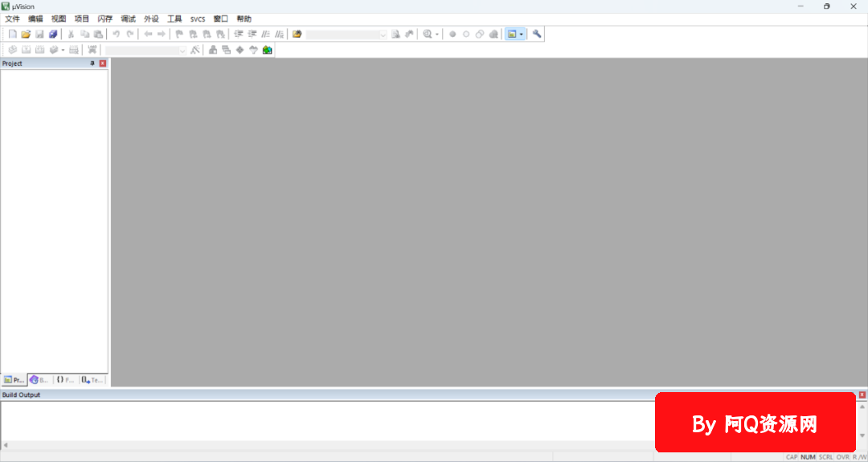Open the window layout dropdown arrow
This screenshot has height=462, width=868.
click(x=522, y=35)
